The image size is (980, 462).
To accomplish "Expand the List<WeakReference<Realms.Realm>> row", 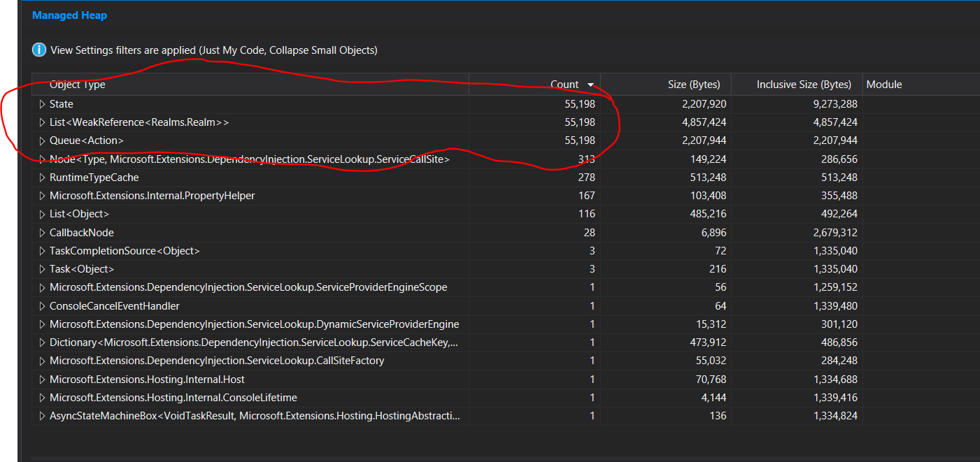I will [42, 122].
